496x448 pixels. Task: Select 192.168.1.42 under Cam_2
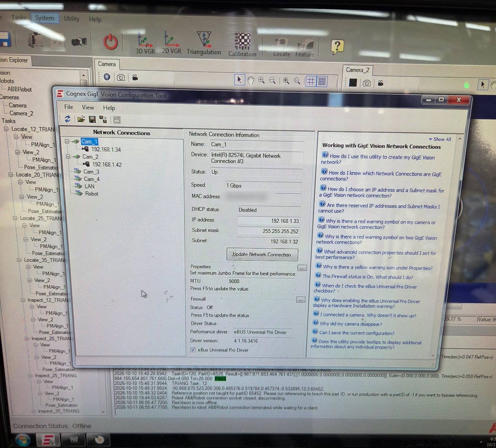(107, 164)
